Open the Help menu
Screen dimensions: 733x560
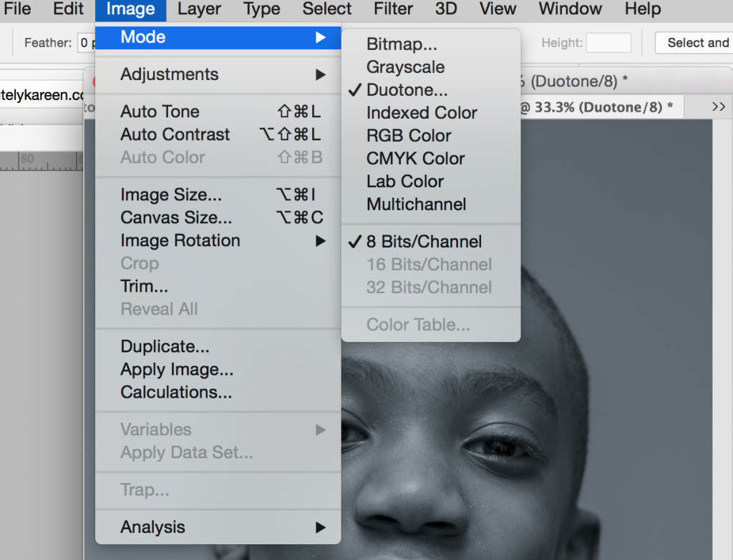point(643,9)
